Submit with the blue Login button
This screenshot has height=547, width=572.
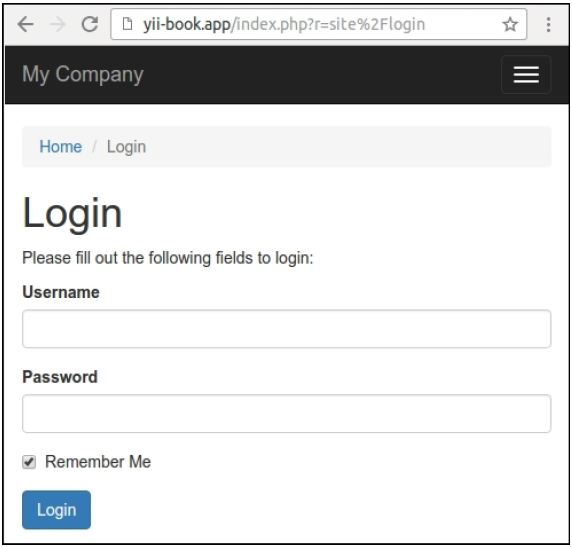click(57, 510)
